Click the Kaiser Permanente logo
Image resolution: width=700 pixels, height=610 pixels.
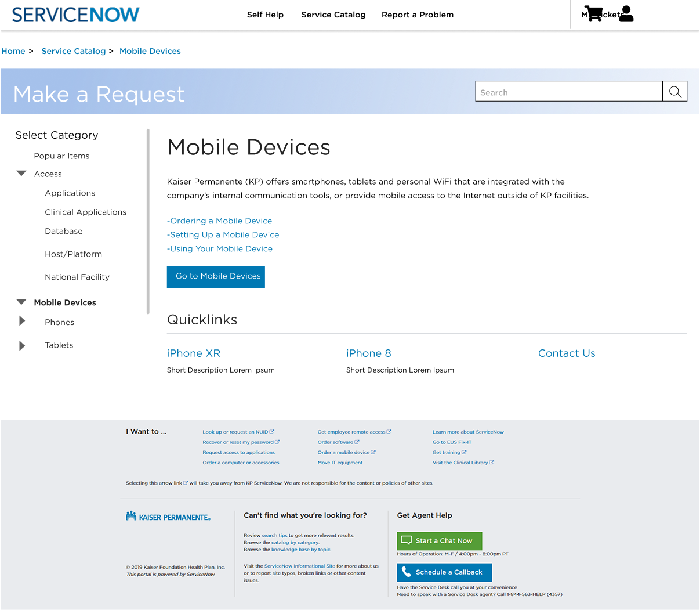168,517
